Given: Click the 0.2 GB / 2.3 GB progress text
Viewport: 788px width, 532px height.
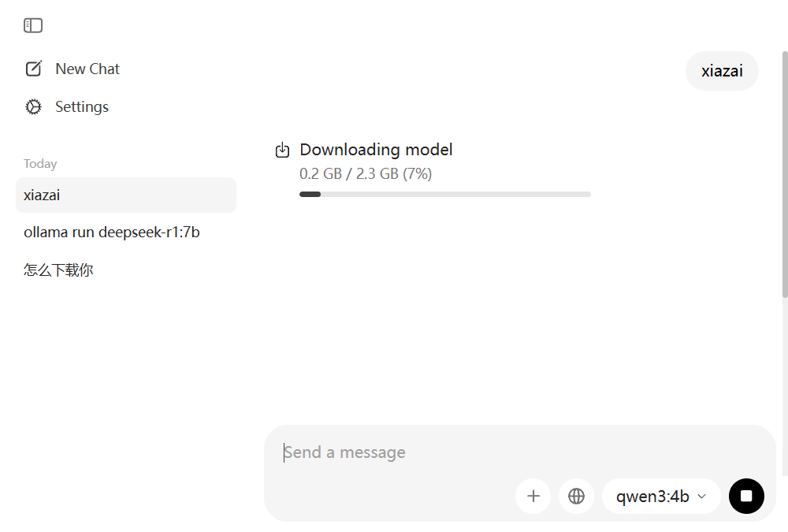Looking at the screenshot, I should [366, 174].
